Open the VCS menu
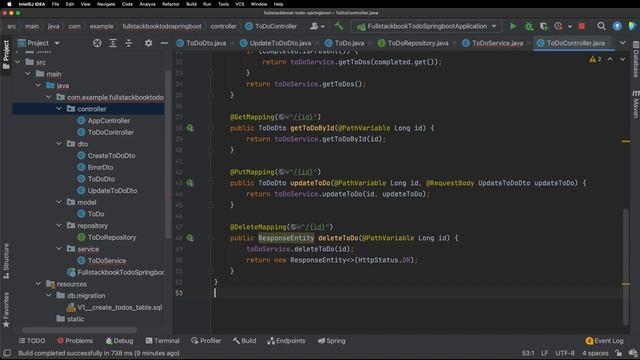Image resolution: width=640 pixels, height=360 pixels. (240, 4)
